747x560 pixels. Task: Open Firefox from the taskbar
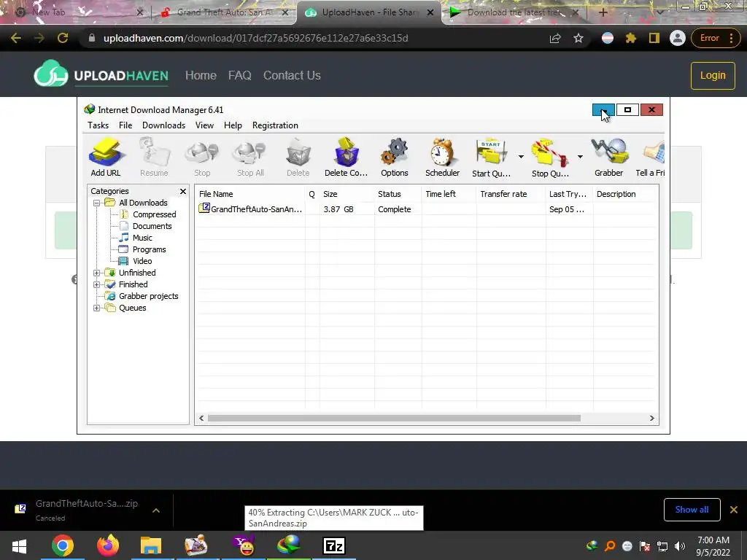pos(108,545)
